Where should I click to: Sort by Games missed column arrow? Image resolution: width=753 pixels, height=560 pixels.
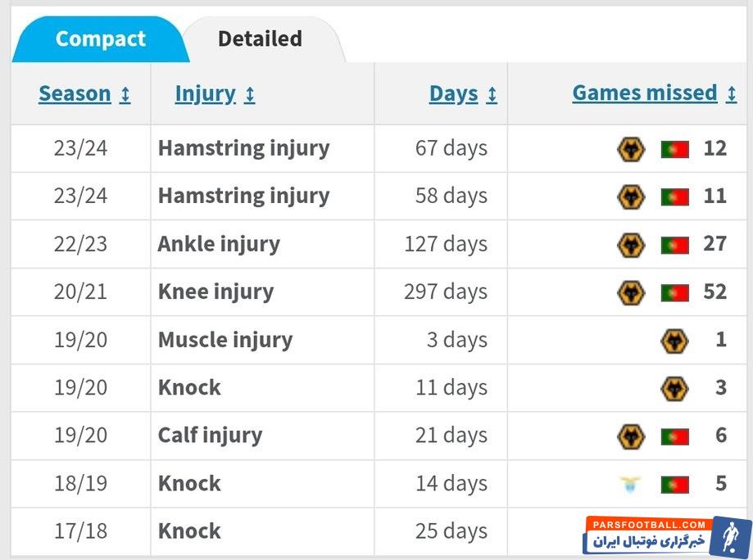click(x=732, y=94)
